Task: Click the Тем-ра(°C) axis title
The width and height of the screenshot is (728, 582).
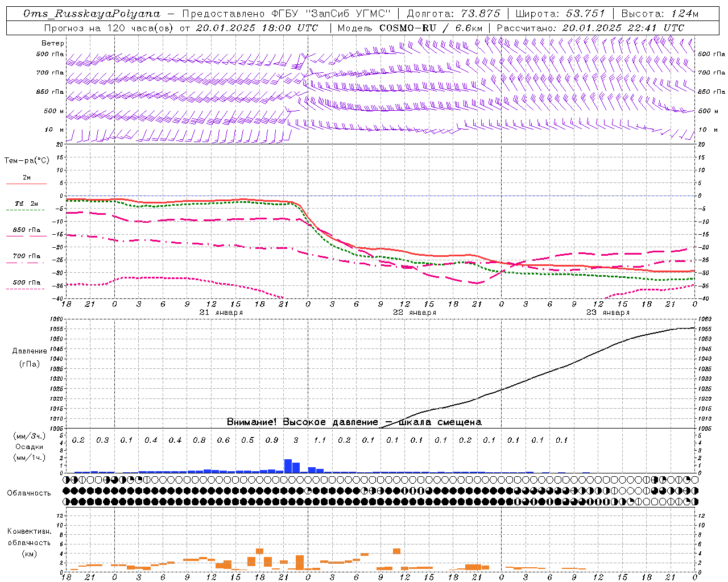Action: coord(27,161)
